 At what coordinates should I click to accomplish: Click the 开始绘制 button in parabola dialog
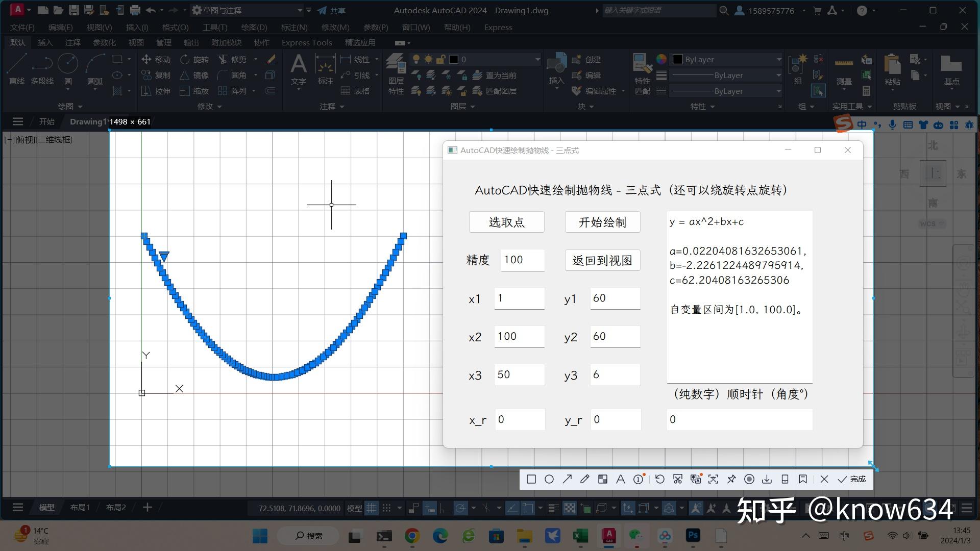coord(602,222)
